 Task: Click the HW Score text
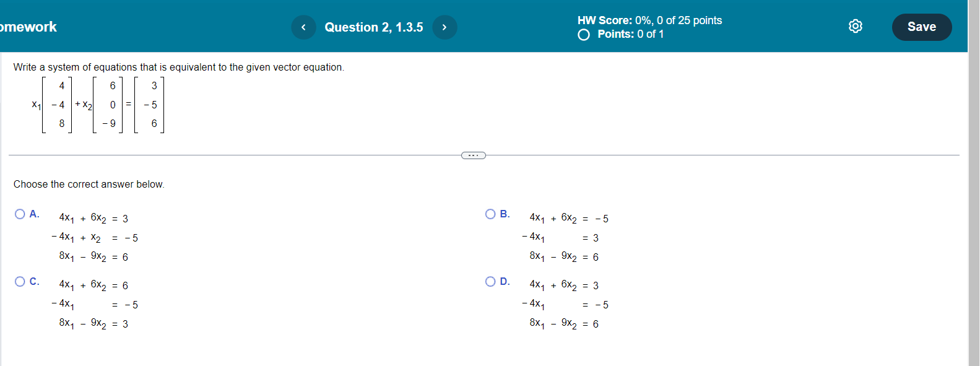[x=648, y=20]
